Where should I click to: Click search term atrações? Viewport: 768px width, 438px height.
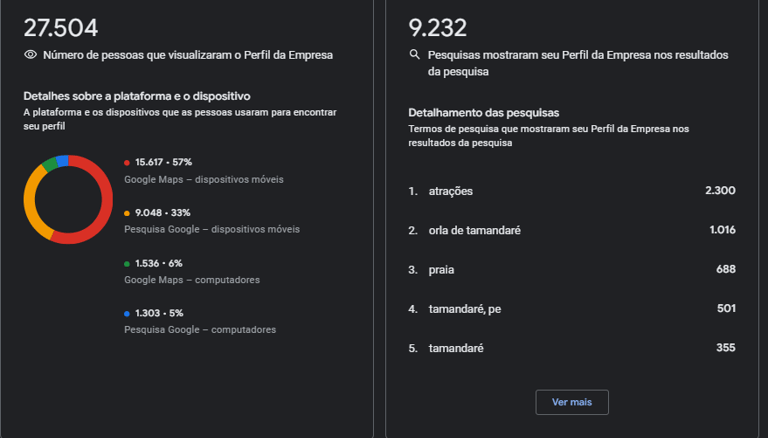click(x=451, y=191)
